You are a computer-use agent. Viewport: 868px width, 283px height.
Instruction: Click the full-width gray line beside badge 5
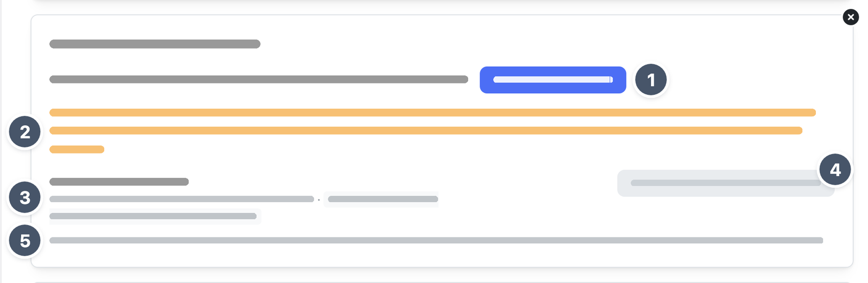pos(436,240)
